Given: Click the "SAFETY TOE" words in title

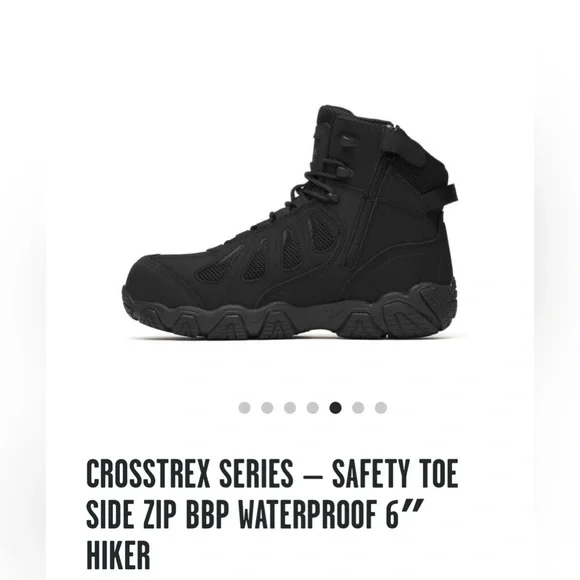Looking at the screenshot, I should click(395, 473).
